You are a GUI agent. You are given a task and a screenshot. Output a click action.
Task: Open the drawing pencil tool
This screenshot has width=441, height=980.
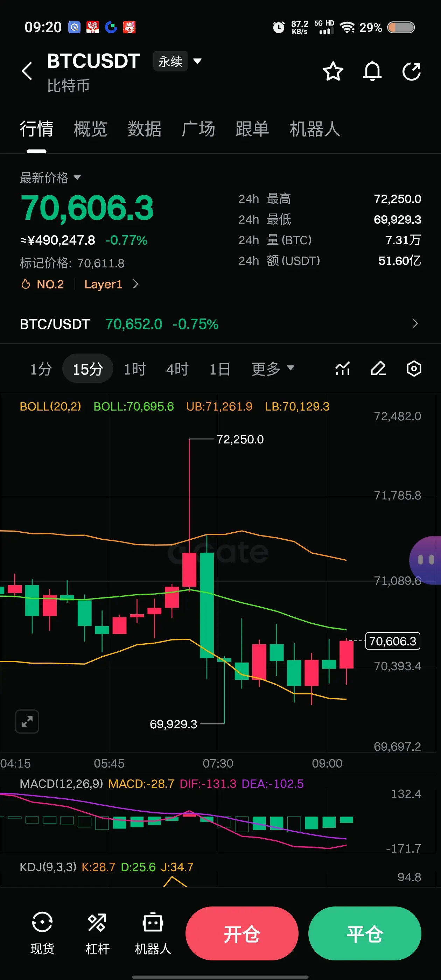[378, 368]
